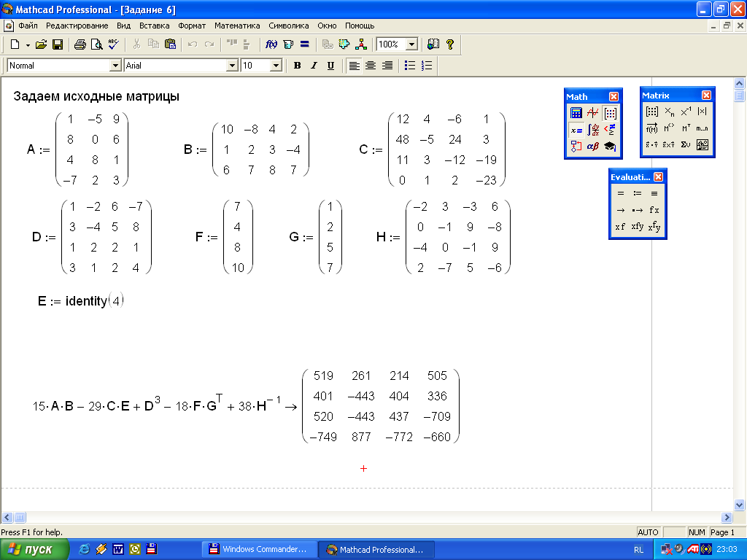
Task: Open print preview
Action: (97, 44)
